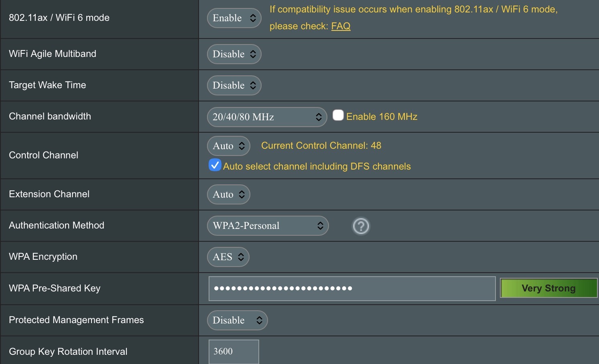Click the Auto select channel including DFS label
Viewport: 599px width, 364px height.
(x=317, y=166)
